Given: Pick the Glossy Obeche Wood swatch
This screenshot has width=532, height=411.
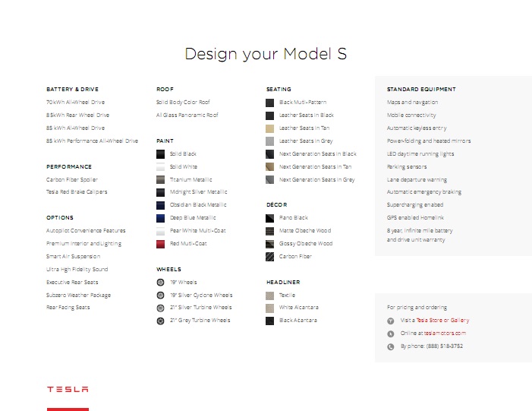Looking at the screenshot, I should [269, 244].
